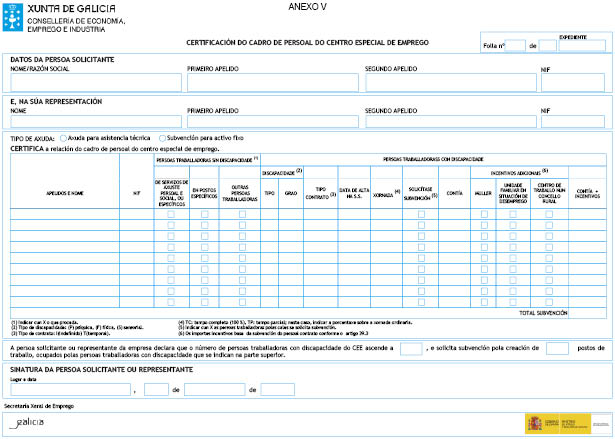Click 'Sinatura da persoa solicitante ou representante' heading

102,370
